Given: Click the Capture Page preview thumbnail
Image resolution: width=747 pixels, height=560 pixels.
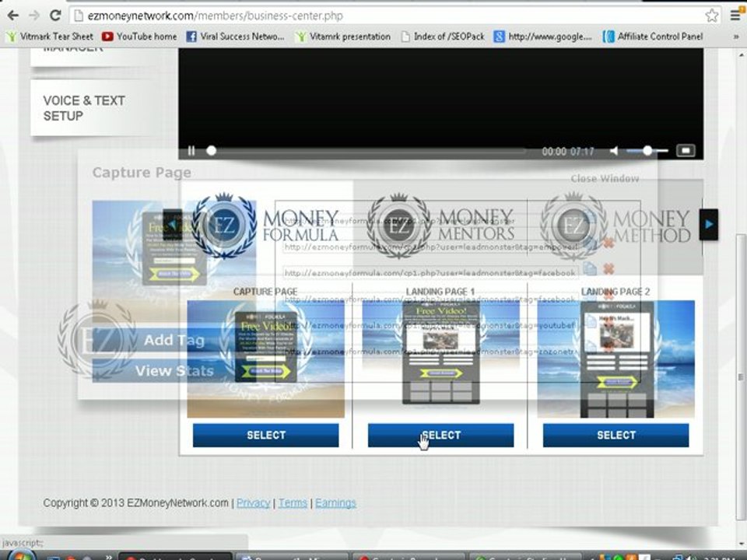Looking at the screenshot, I should (266, 359).
